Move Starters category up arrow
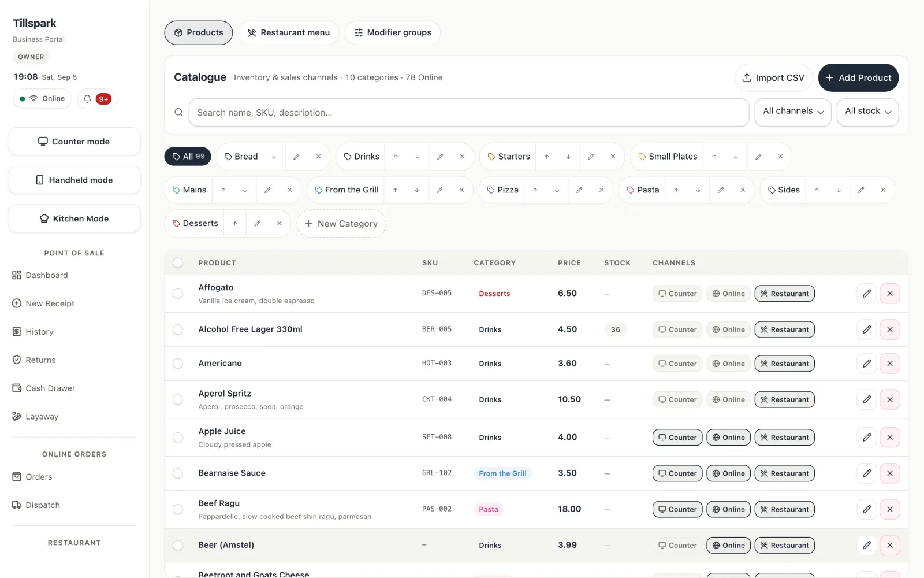The image size is (924, 578). click(546, 157)
